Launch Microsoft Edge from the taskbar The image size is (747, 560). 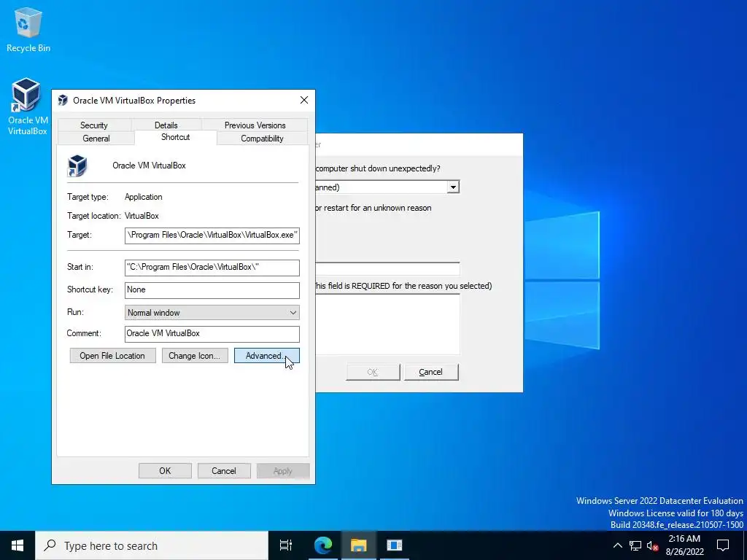click(323, 545)
